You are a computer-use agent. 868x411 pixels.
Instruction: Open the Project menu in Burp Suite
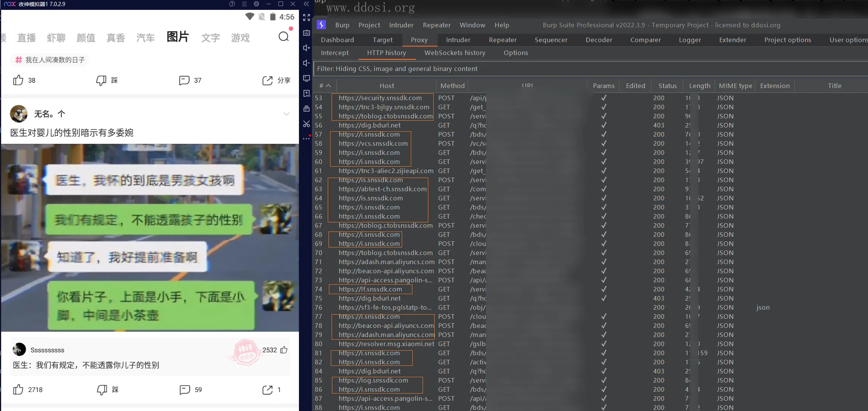click(369, 25)
